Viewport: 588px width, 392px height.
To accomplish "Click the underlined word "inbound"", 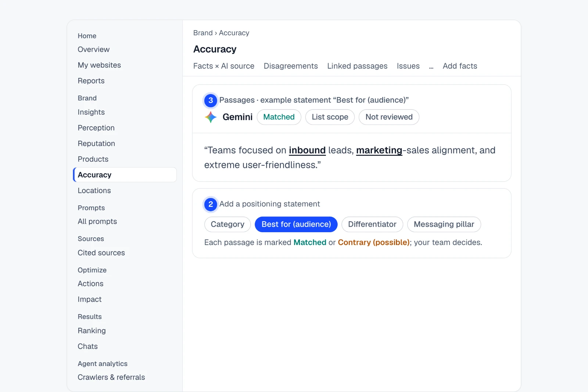I will pos(307,150).
